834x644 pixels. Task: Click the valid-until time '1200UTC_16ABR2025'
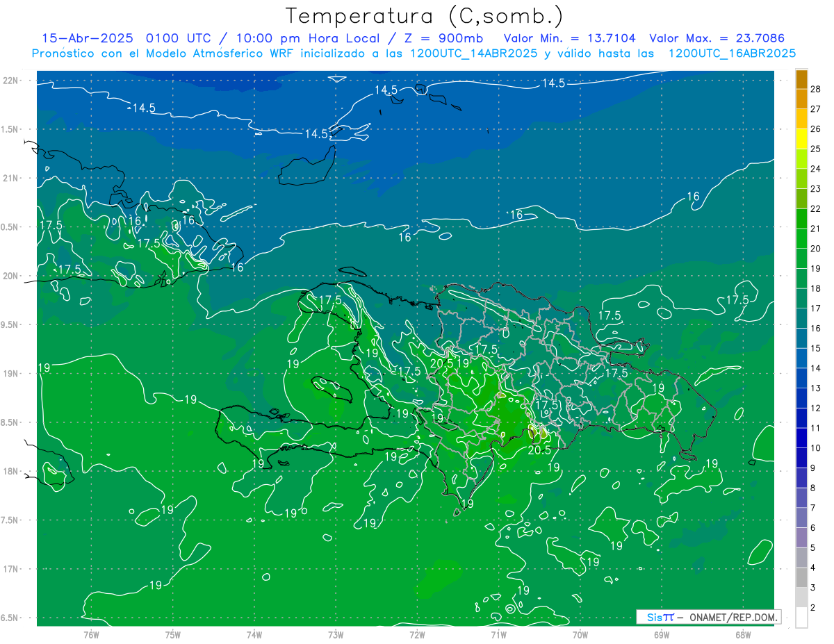(732, 53)
